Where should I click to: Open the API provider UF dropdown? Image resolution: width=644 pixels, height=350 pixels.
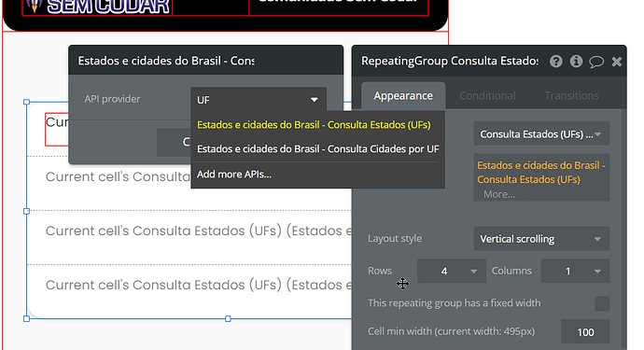pyautogui.click(x=259, y=100)
